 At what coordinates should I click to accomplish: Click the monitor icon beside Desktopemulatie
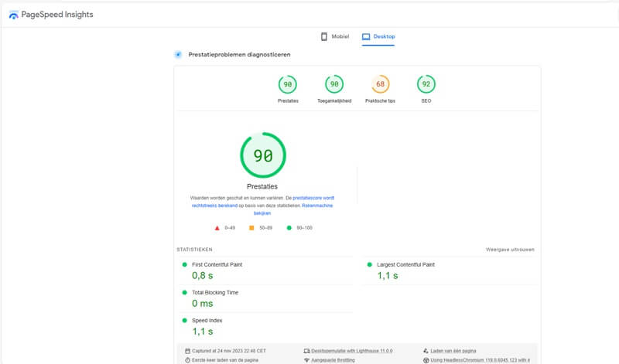click(306, 350)
